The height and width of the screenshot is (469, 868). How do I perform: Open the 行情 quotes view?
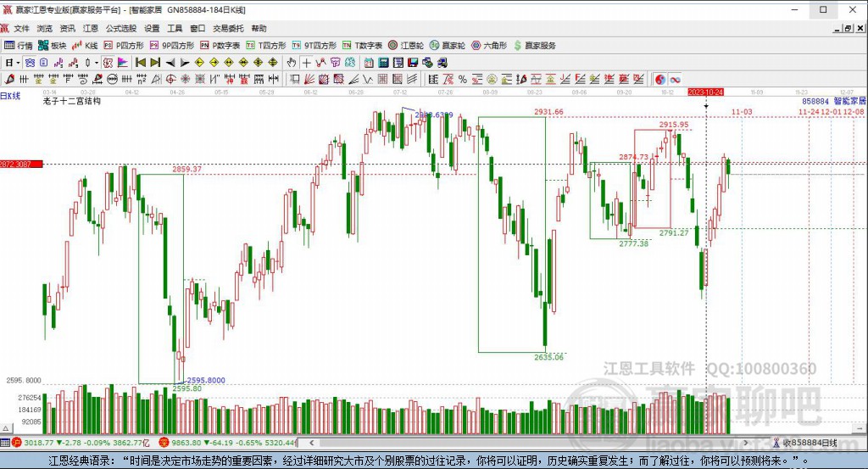point(19,46)
